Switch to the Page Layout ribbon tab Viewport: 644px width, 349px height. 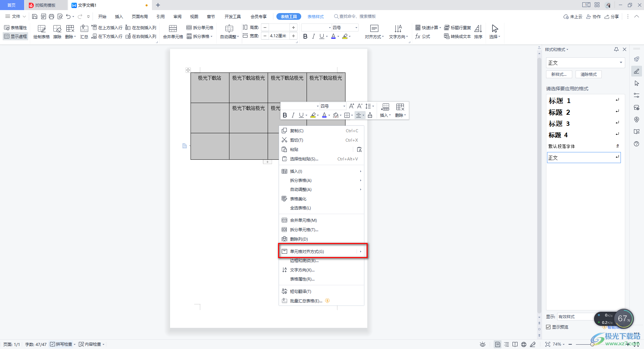[x=140, y=16]
